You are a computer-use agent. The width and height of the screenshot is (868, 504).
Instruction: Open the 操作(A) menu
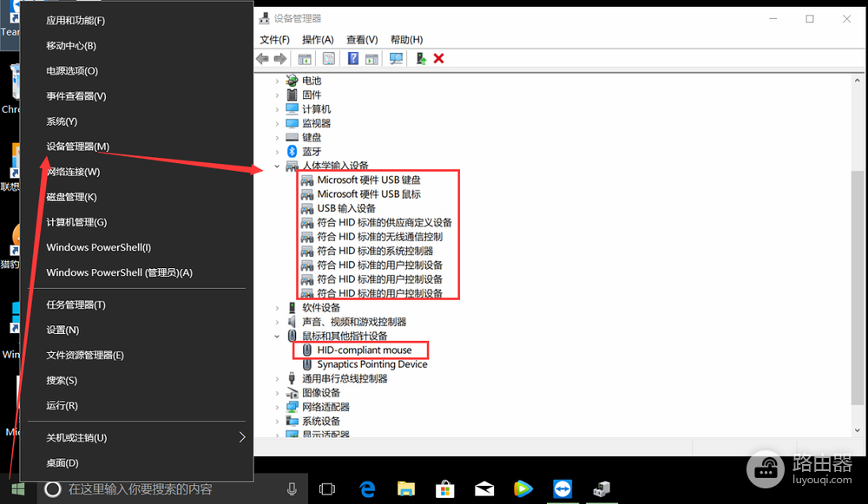(x=318, y=40)
